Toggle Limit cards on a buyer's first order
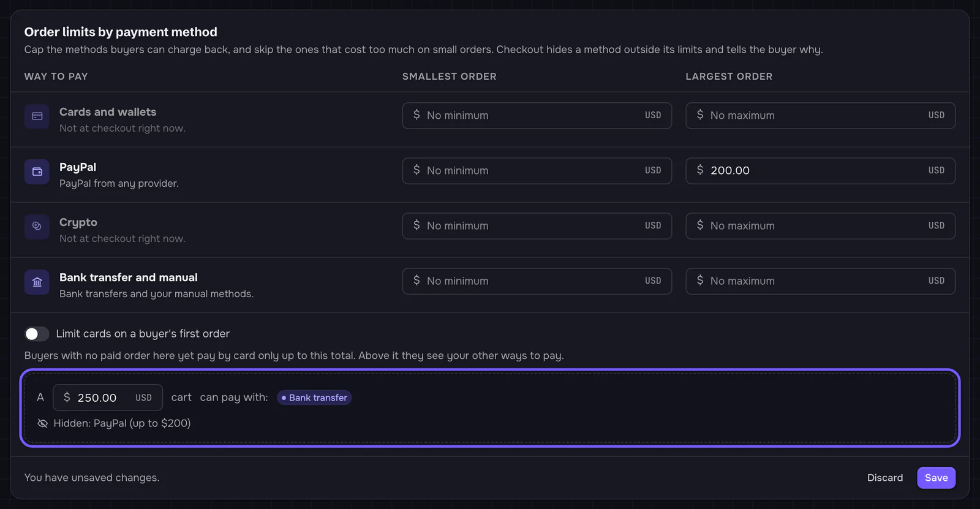This screenshot has width=980, height=509. coord(37,334)
